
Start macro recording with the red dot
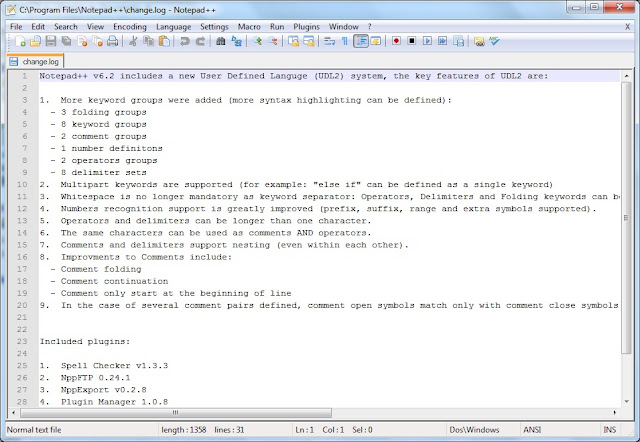pos(396,41)
